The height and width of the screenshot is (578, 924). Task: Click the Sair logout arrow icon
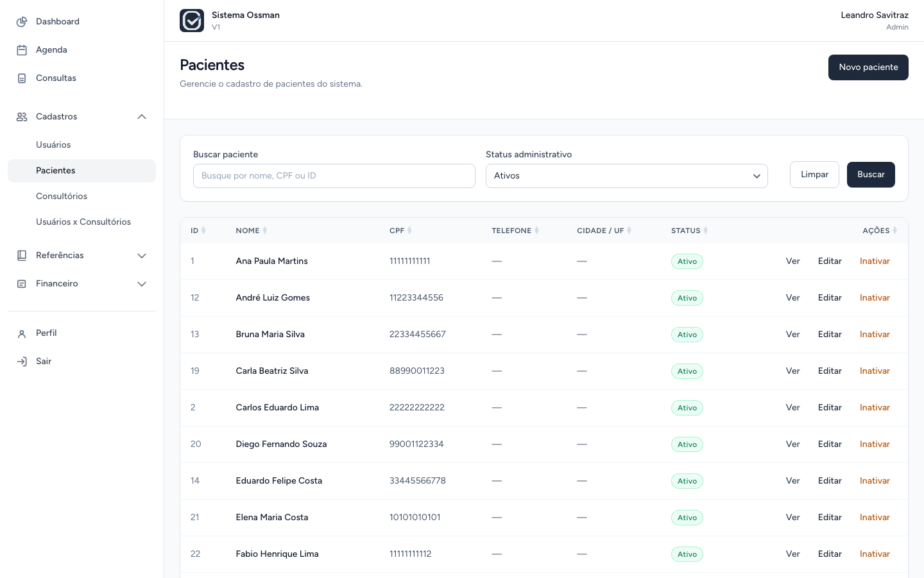click(x=22, y=362)
